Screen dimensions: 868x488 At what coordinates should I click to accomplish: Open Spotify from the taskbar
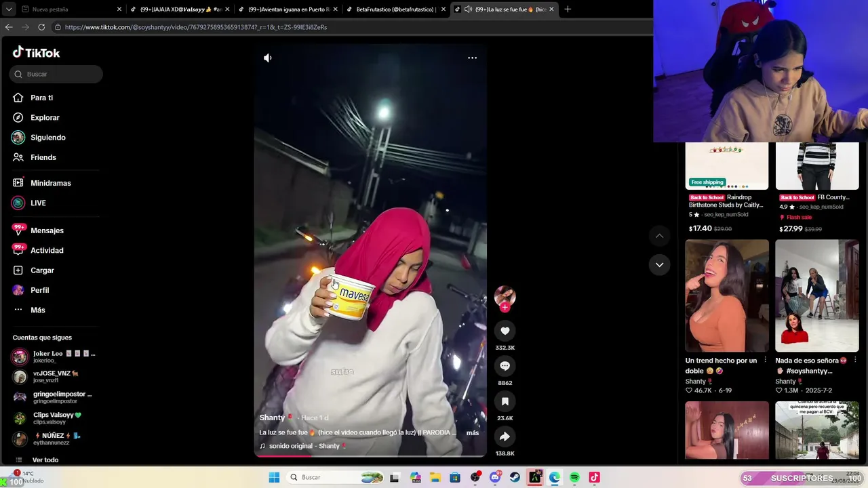(574, 477)
